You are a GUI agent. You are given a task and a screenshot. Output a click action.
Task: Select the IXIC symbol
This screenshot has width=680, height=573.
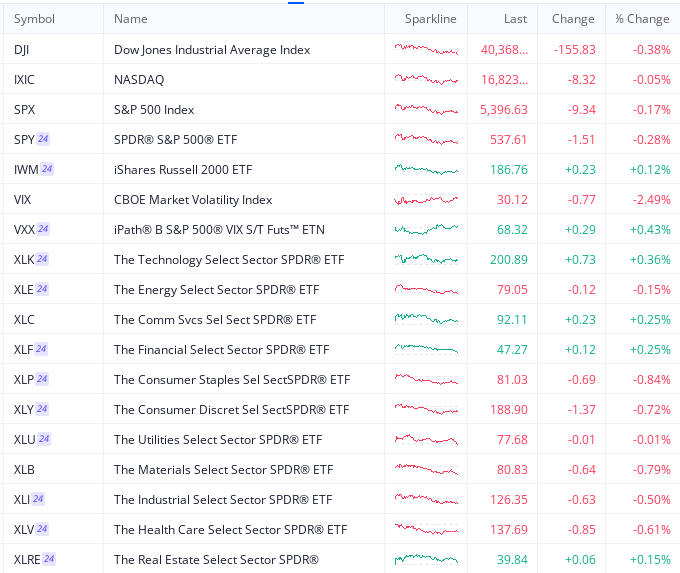coord(24,80)
